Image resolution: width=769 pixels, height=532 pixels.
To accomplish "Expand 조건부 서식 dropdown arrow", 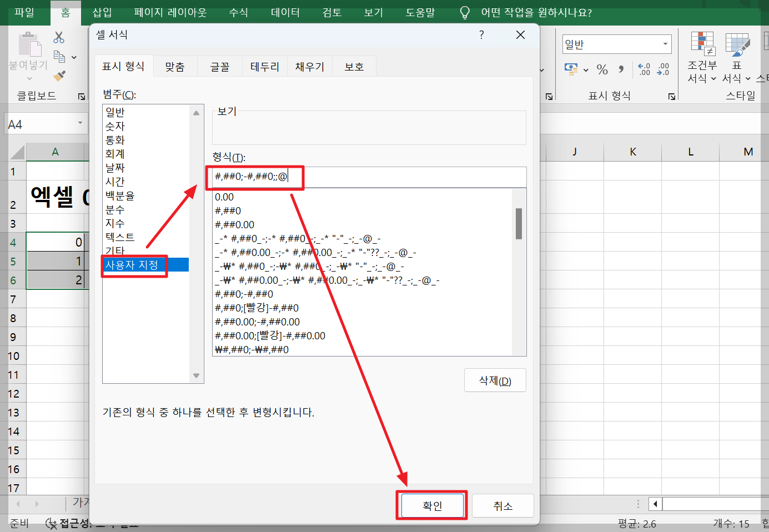I will pyautogui.click(x=713, y=79).
